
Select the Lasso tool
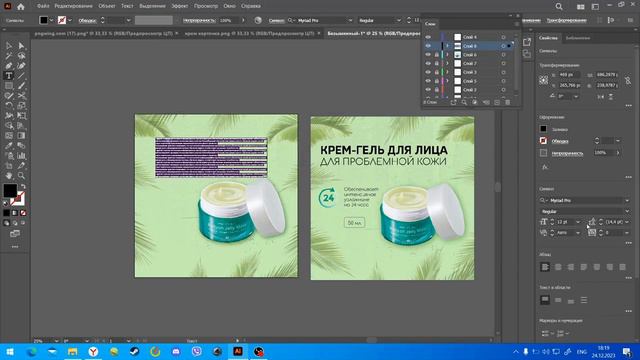click(x=21, y=56)
